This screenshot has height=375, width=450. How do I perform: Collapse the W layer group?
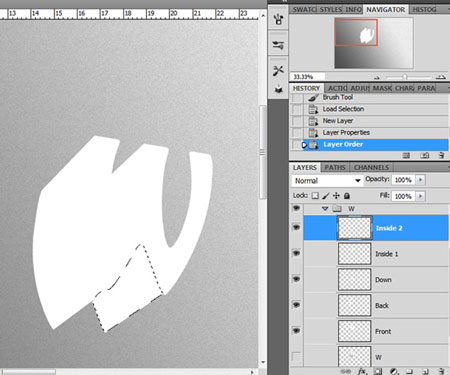click(x=325, y=209)
